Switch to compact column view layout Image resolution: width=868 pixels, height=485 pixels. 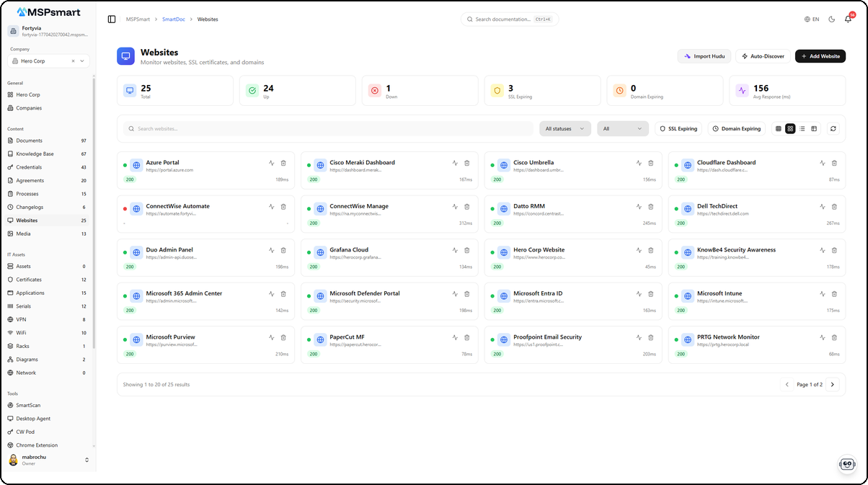tap(779, 128)
